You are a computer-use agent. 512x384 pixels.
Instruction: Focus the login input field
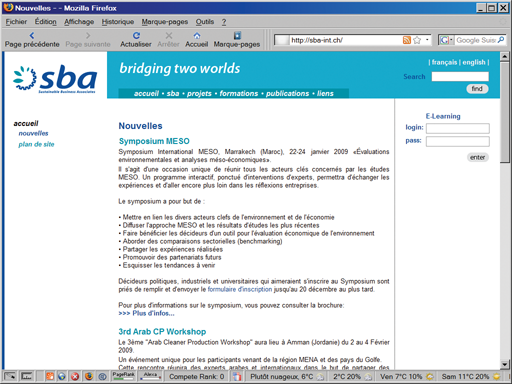pyautogui.click(x=458, y=128)
